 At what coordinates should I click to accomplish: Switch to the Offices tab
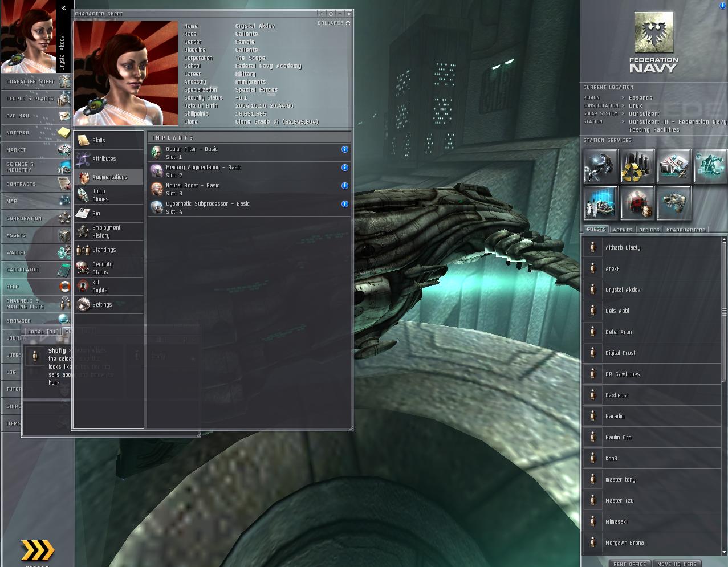pyautogui.click(x=649, y=229)
